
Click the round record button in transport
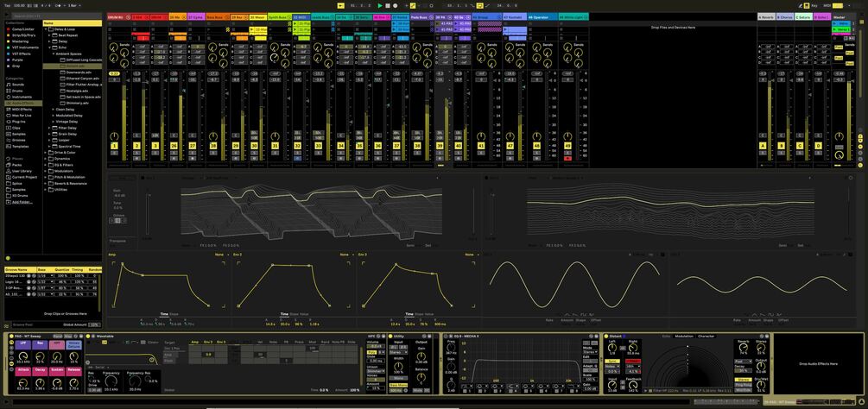coord(395,5)
